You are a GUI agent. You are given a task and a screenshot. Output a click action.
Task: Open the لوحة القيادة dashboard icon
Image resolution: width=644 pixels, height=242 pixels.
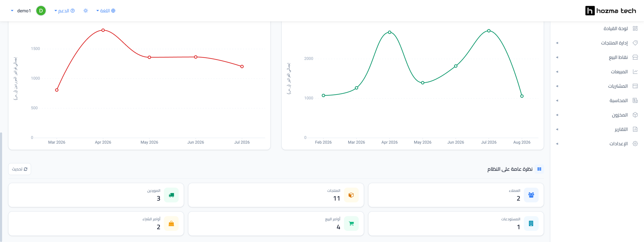[x=635, y=28]
